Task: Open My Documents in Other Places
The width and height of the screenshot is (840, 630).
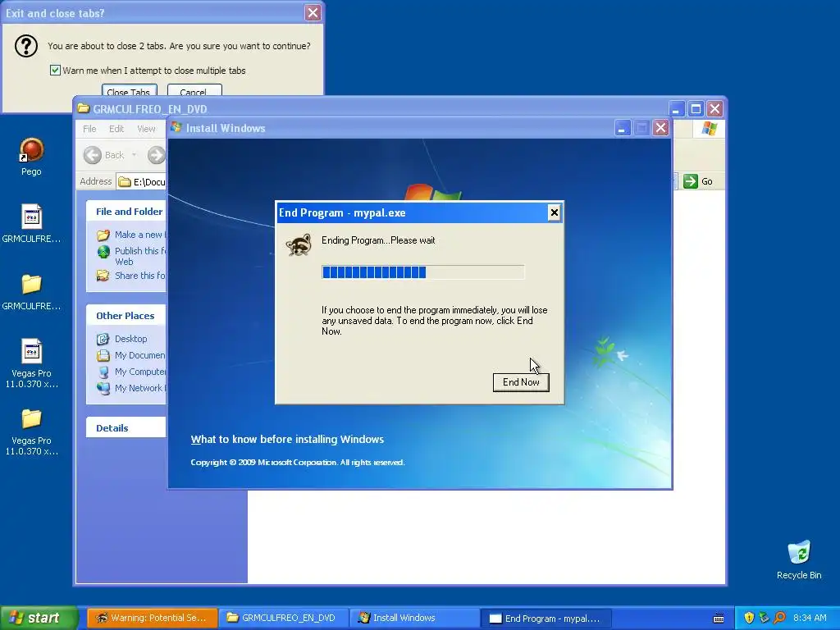Action: [x=131, y=355]
